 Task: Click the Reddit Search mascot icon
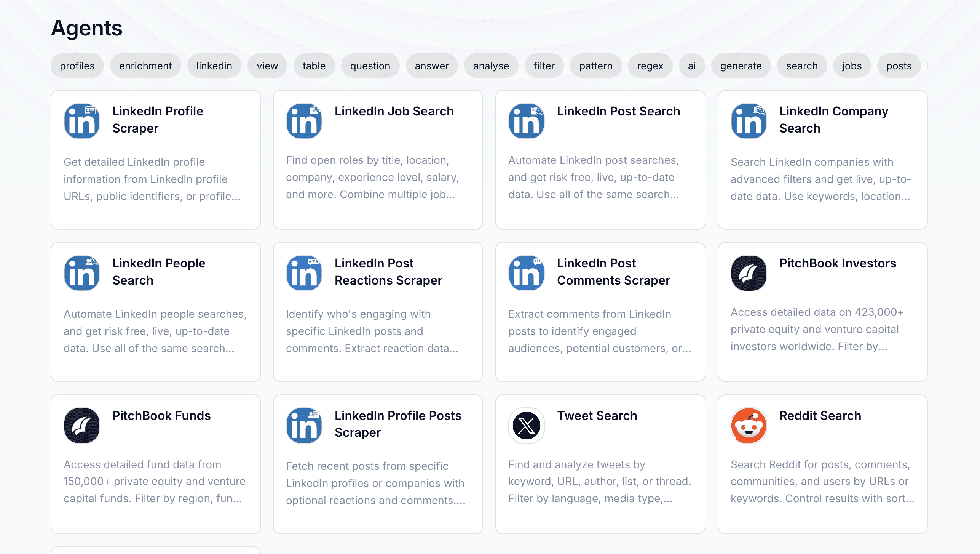tap(749, 426)
